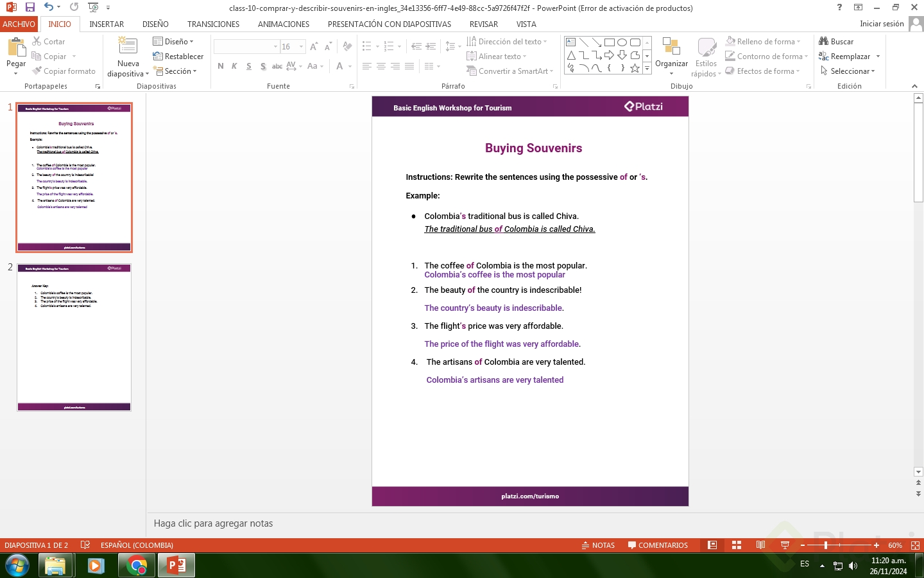Click the zoom slider handle

point(826,545)
